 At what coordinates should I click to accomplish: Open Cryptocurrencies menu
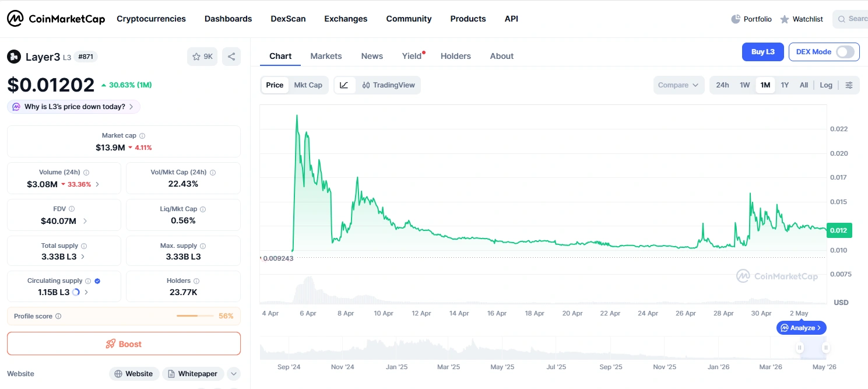(151, 19)
